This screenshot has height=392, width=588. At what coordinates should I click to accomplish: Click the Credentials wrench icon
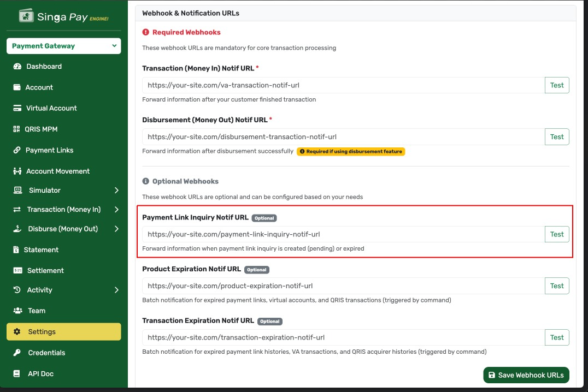(x=19, y=352)
